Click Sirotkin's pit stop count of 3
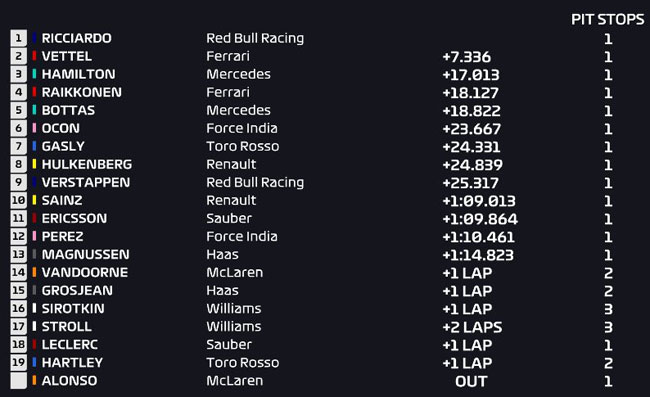Viewport: 650px width, 397px height. (608, 309)
